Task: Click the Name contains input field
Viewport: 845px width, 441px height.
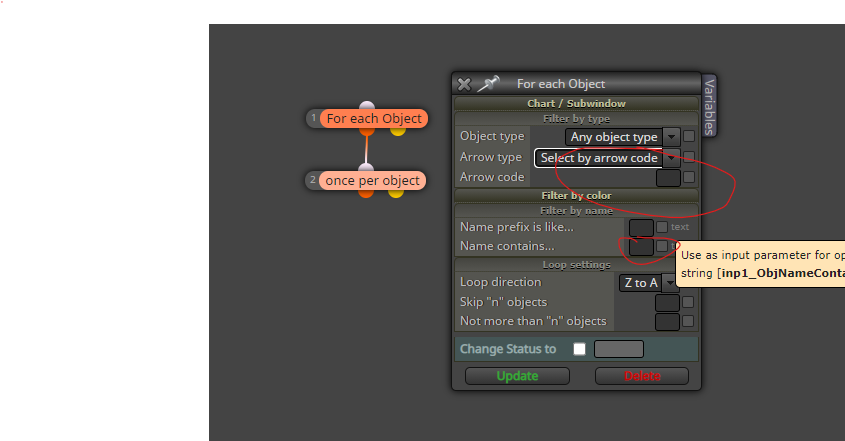Action: tap(641, 247)
